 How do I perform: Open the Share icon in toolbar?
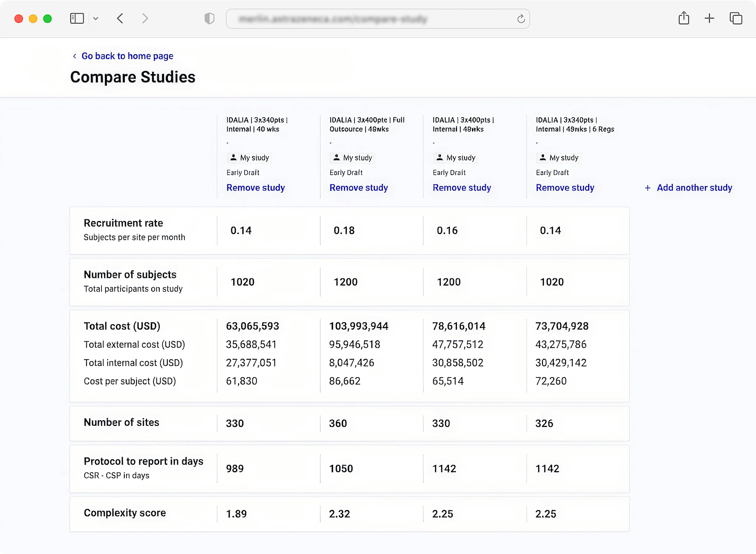tap(684, 18)
